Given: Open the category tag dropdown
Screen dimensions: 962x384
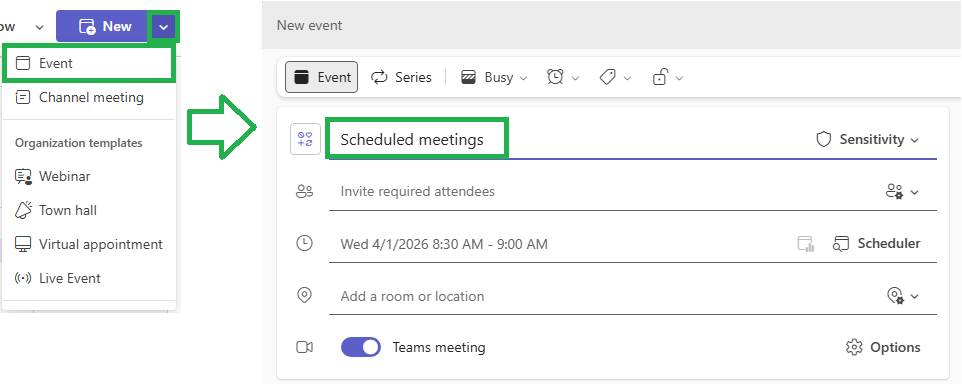Looking at the screenshot, I should pos(615,77).
